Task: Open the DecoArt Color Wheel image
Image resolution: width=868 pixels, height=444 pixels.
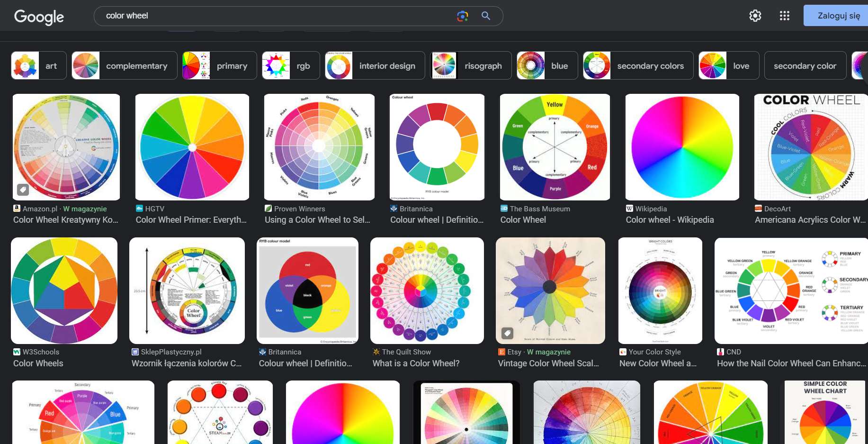Action: coord(811,147)
